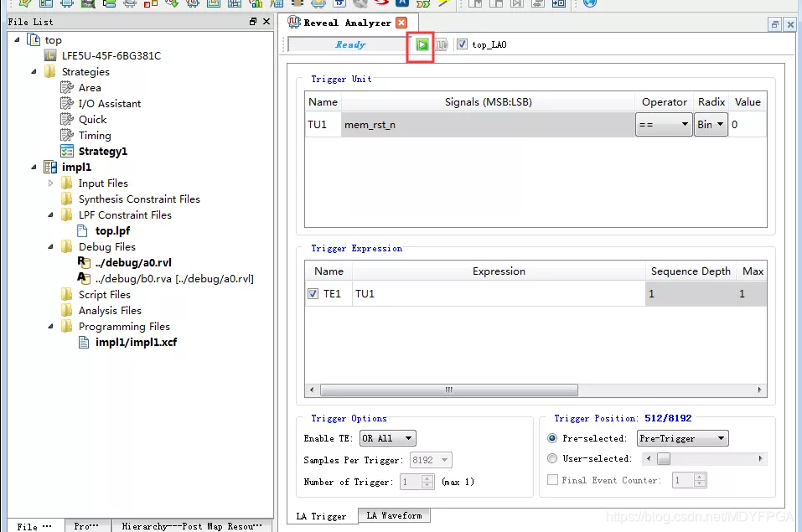Viewport: 802px width, 532px height.
Task: Toggle the top_LA0 checkbox
Action: 462,44
